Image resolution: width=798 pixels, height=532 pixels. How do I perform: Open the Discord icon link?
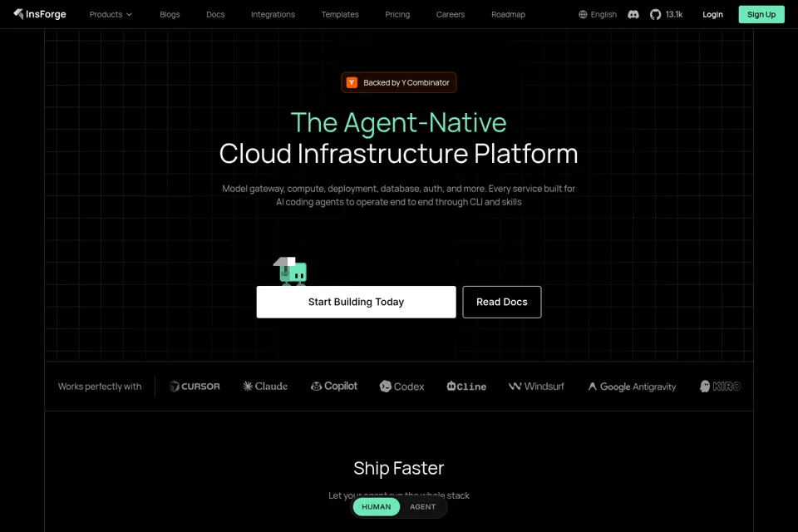click(x=633, y=14)
